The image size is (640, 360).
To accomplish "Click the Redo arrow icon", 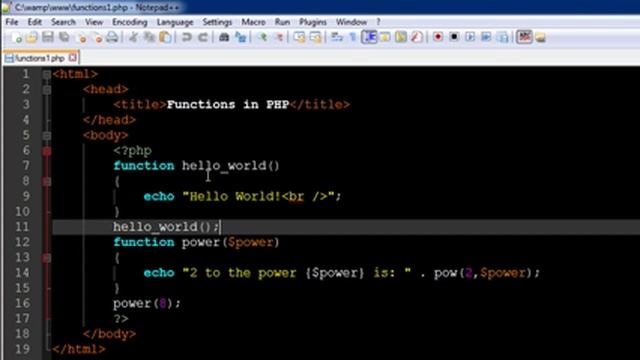I will (x=203, y=37).
